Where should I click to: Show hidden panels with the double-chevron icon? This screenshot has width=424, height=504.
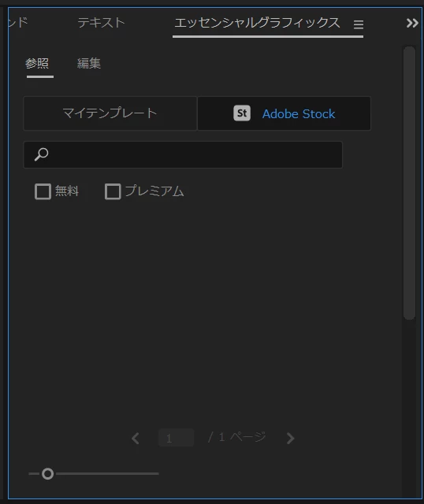[x=412, y=23]
